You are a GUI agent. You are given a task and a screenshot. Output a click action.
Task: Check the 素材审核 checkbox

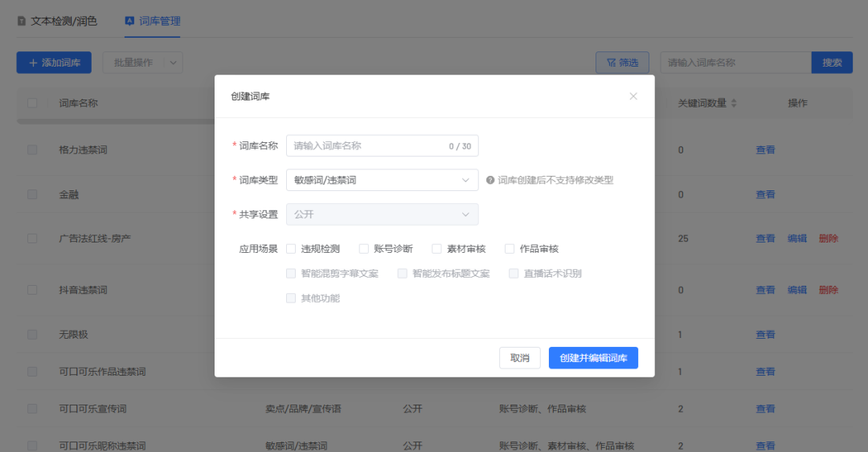[x=436, y=249]
